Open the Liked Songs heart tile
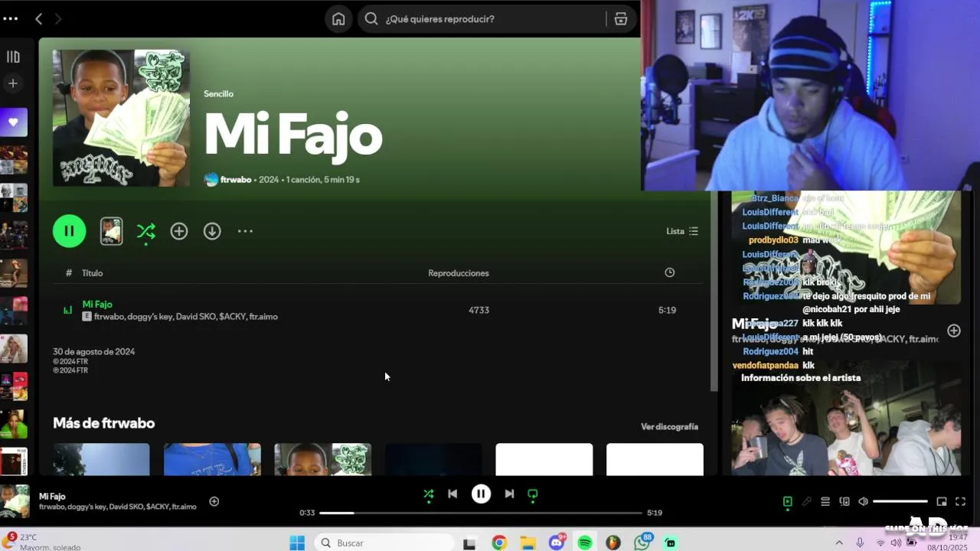Screen dimensions: 980x551 (x=14, y=122)
